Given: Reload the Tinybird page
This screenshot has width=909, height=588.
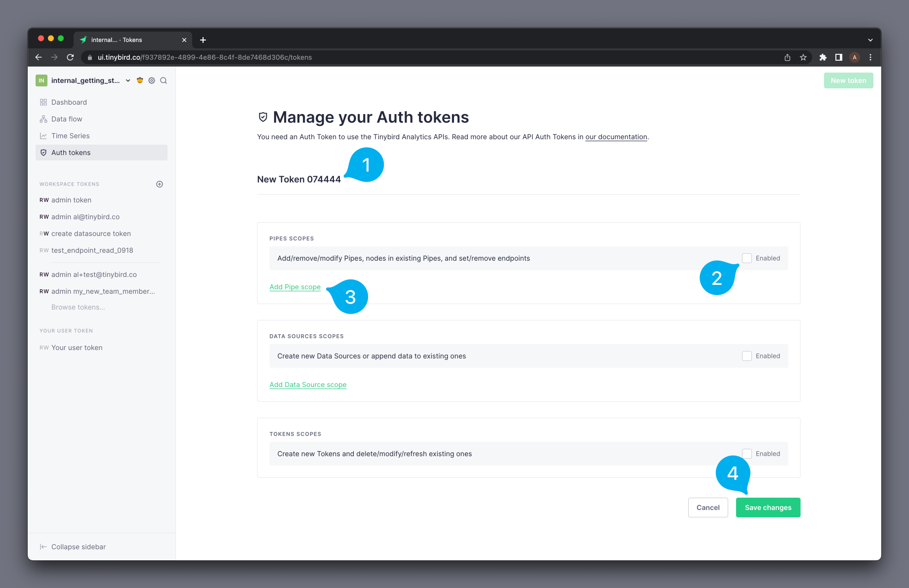Looking at the screenshot, I should click(x=70, y=57).
